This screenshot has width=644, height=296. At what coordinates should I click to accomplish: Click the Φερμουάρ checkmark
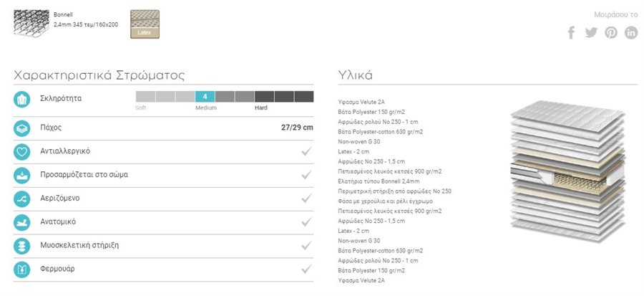click(306, 269)
